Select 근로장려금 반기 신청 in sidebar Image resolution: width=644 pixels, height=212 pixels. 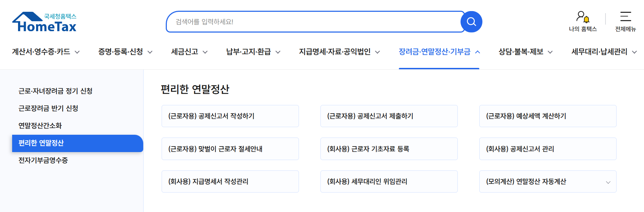click(48, 108)
